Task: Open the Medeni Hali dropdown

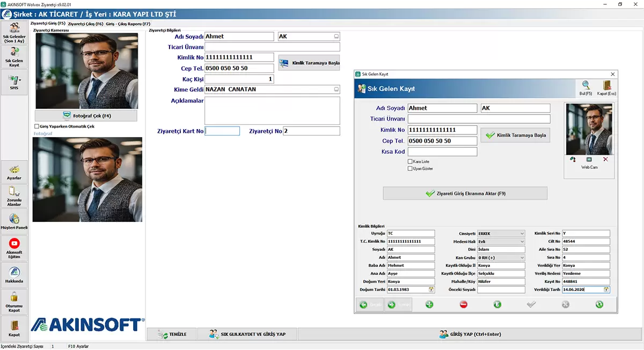Action: coord(522,242)
